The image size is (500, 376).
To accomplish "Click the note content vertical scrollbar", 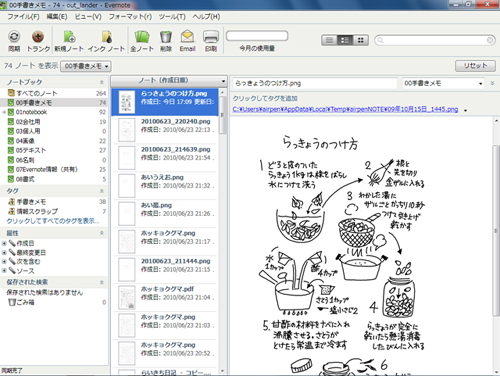I will [496, 230].
